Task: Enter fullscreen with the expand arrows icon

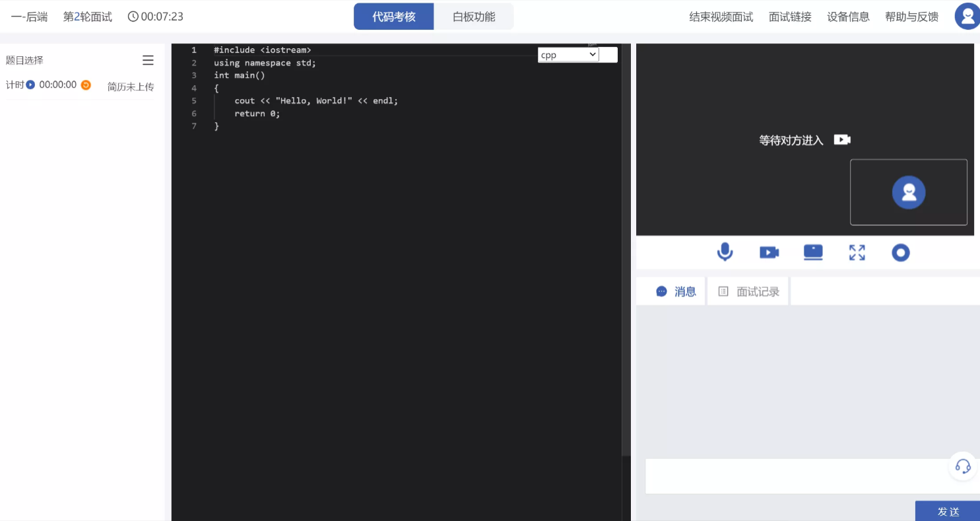Action: (857, 252)
